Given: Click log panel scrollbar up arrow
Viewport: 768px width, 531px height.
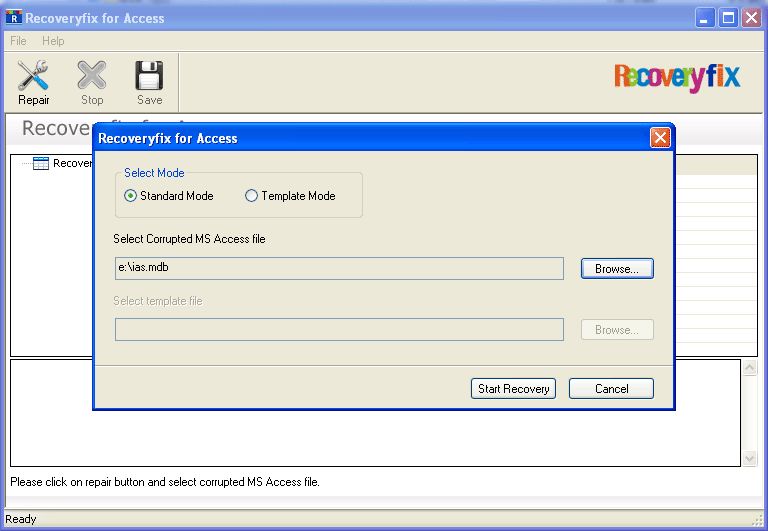Looking at the screenshot, I should (x=750, y=367).
